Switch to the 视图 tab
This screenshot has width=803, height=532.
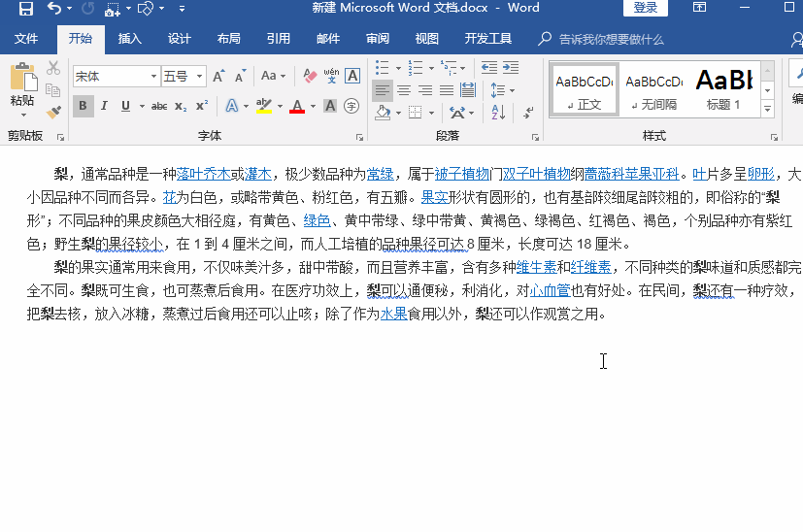coord(427,39)
